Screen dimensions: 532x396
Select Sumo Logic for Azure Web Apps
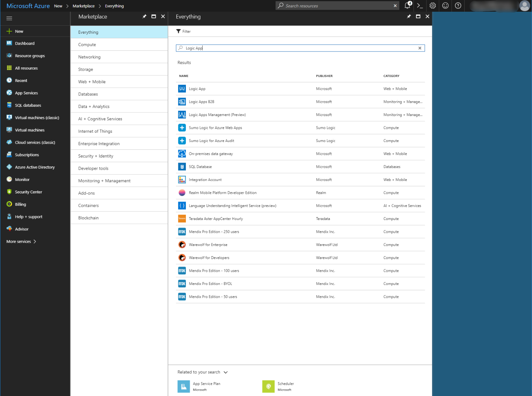[x=300, y=128]
